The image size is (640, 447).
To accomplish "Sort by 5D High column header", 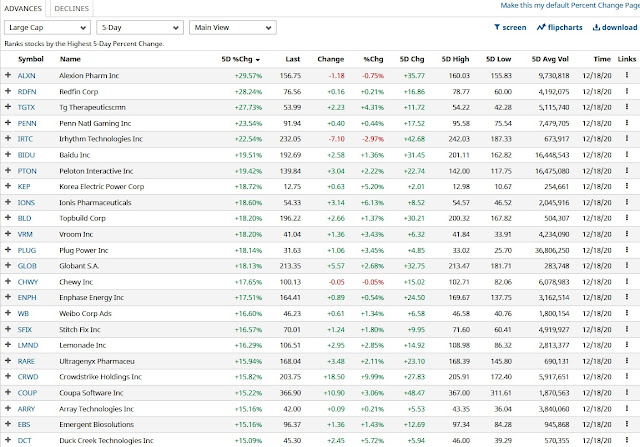I will [456, 59].
